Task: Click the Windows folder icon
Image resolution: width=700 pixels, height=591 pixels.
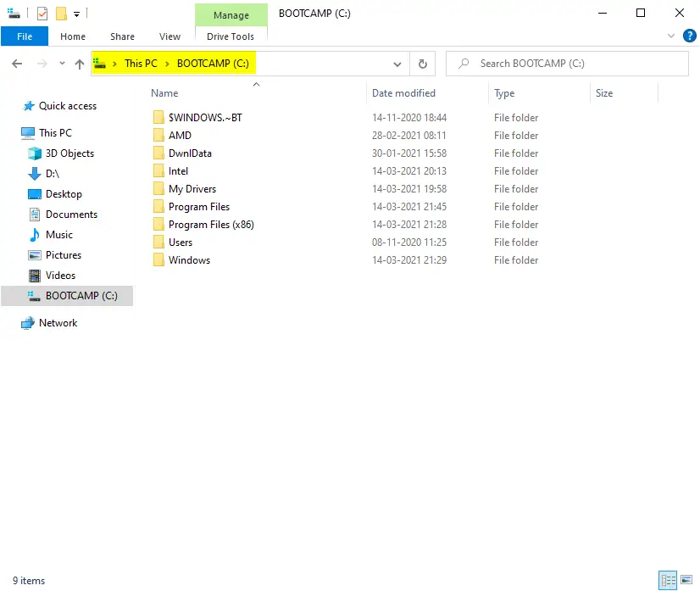Action: [x=158, y=260]
